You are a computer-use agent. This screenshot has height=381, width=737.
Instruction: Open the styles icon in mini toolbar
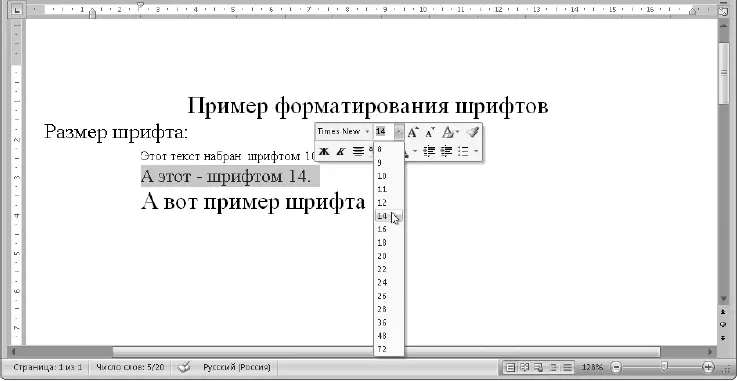448,132
